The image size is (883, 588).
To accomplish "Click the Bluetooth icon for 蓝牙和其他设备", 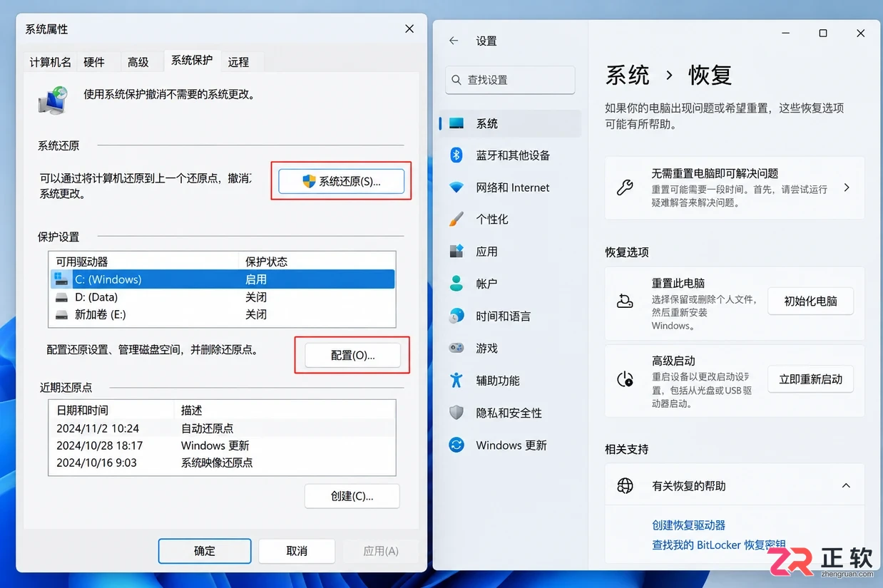I will (x=456, y=155).
